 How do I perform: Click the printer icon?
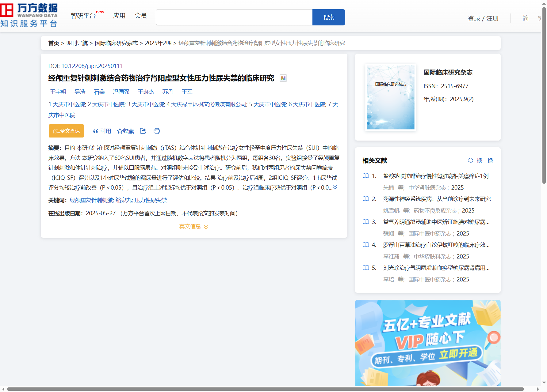tap(157, 131)
